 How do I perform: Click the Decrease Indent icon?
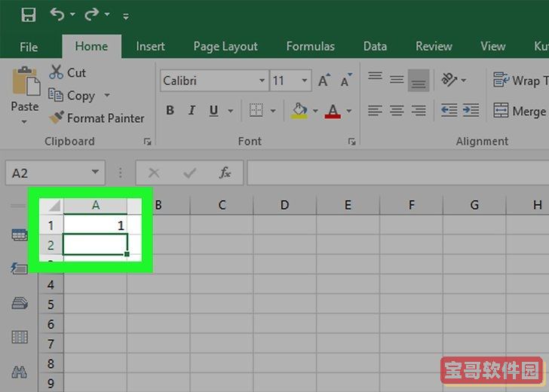[x=449, y=110]
